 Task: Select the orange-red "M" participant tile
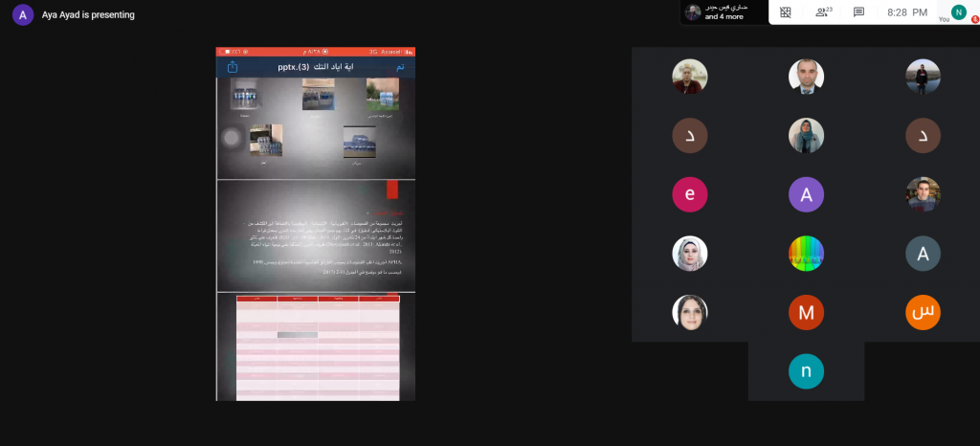806,312
